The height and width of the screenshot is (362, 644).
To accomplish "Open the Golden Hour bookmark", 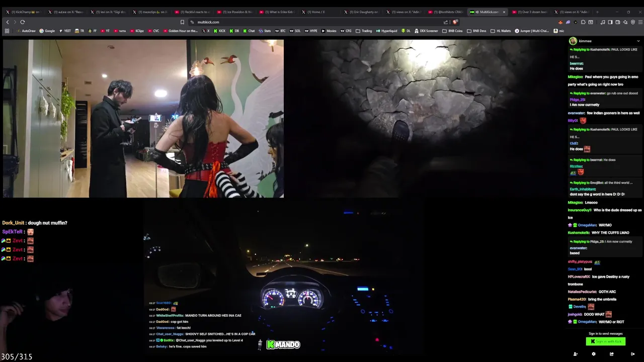I will tap(180, 31).
